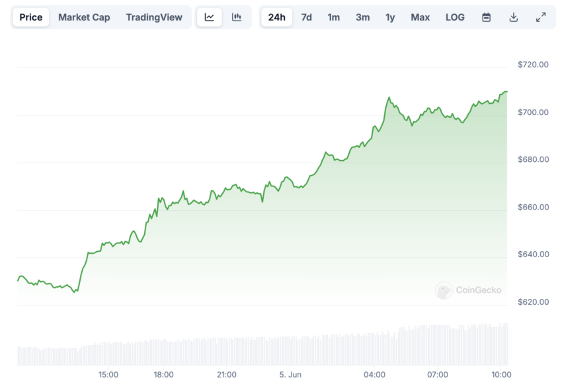
Task: Click the 5. Jun timeline label
Action: pyautogui.click(x=291, y=374)
